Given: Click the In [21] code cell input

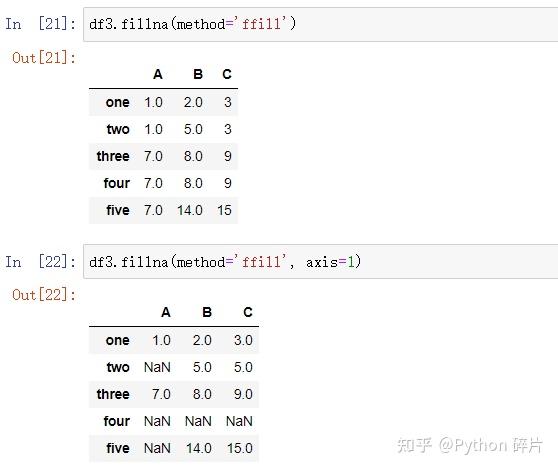Looking at the screenshot, I should pyautogui.click(x=320, y=24).
